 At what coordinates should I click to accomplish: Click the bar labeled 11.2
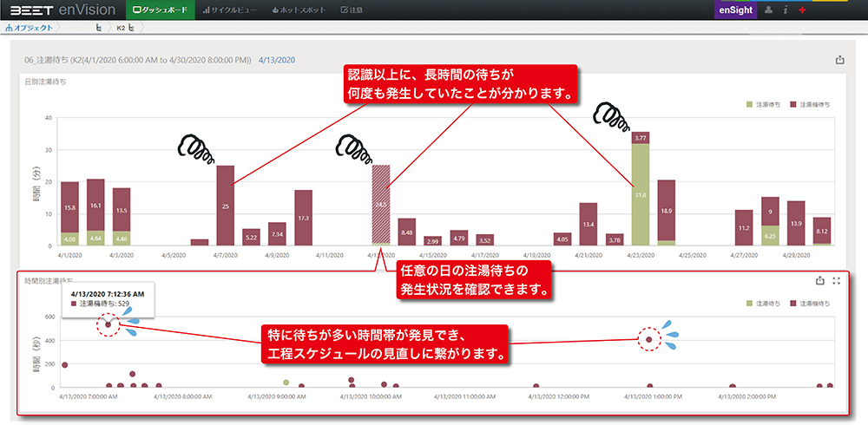click(744, 228)
